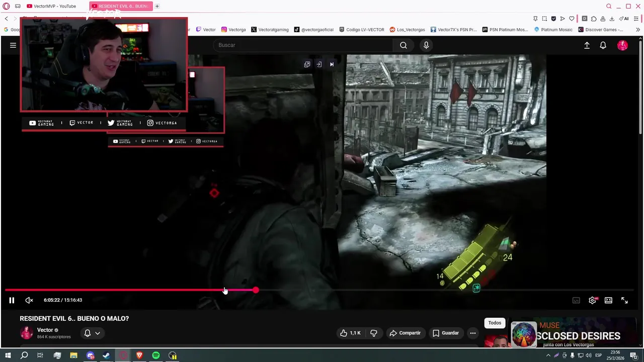
Task: Open Discover Games bookmark
Action: tap(601, 30)
